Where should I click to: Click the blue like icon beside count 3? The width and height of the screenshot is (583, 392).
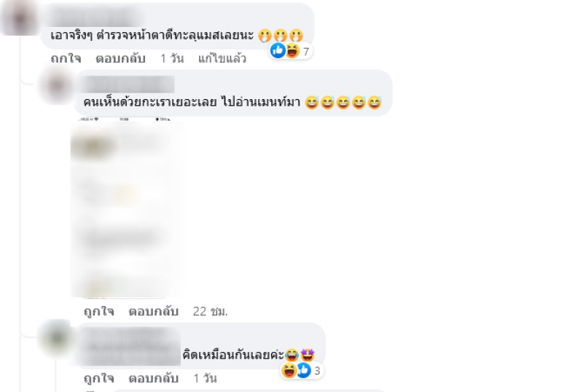click(x=304, y=370)
